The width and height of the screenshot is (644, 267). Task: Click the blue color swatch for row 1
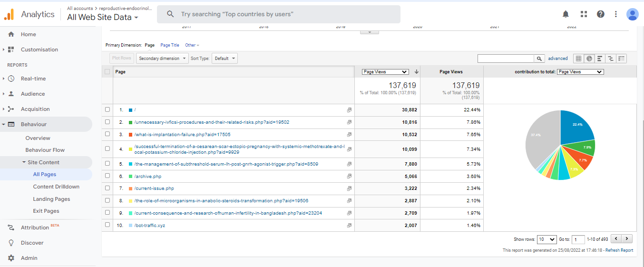tap(130, 110)
